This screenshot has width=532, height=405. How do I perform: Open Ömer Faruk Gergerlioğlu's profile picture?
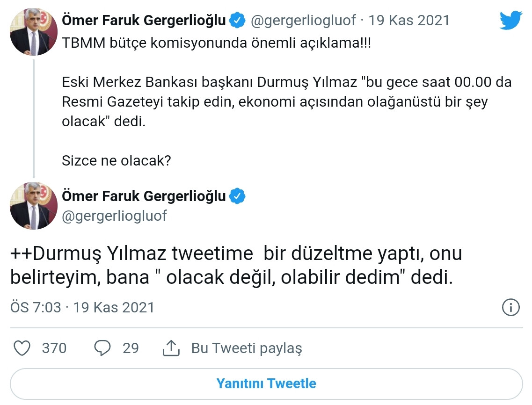(33, 32)
